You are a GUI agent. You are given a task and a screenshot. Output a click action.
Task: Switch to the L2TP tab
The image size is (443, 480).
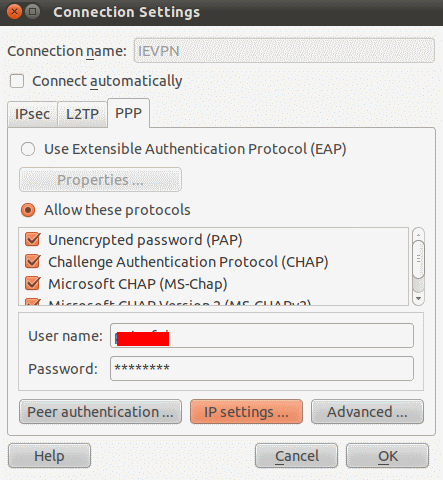tap(82, 114)
